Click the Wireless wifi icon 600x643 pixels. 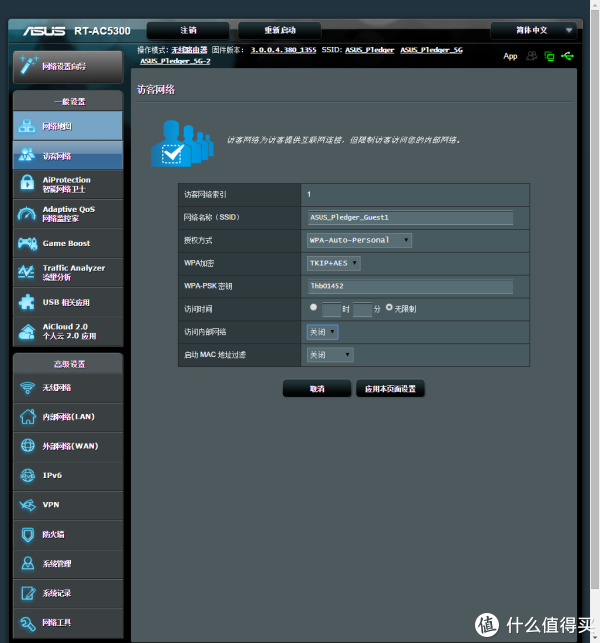click(x=27, y=388)
